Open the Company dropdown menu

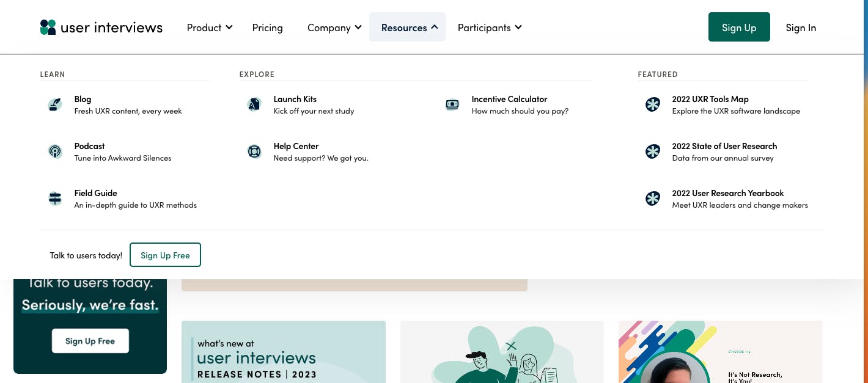coord(334,27)
